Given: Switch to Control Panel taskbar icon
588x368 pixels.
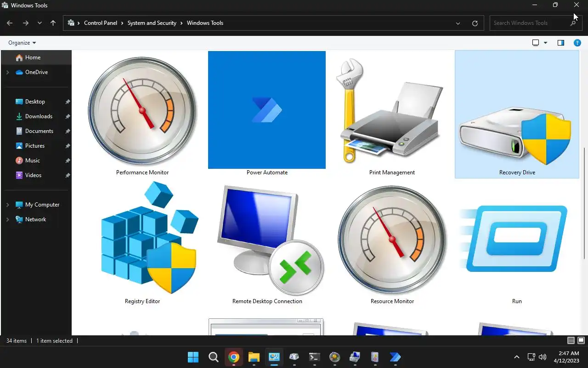Looking at the screenshot, I should click(x=274, y=357).
